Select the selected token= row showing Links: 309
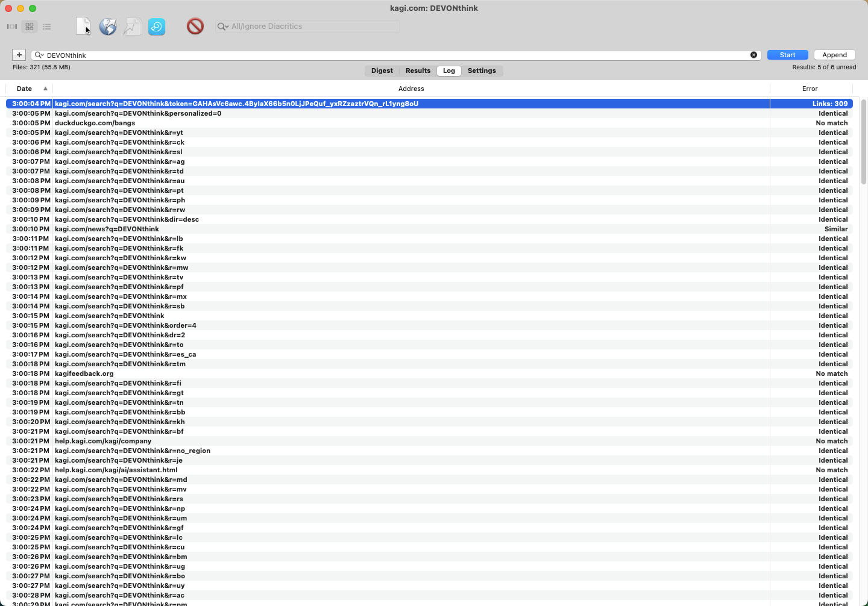The image size is (868, 606). point(429,104)
